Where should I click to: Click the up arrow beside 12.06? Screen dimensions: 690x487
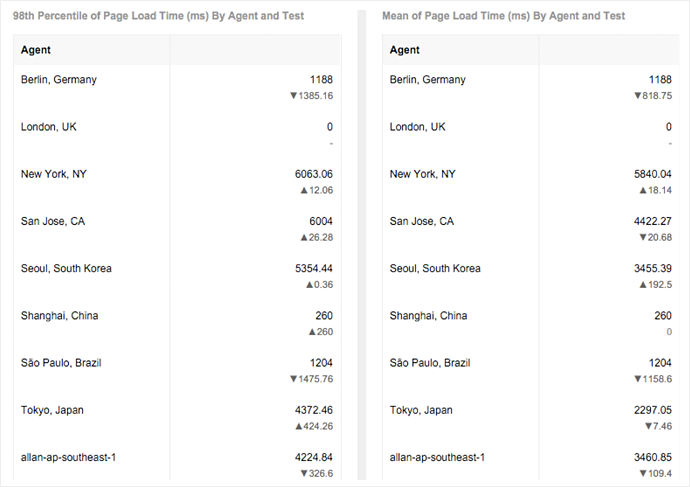304,190
